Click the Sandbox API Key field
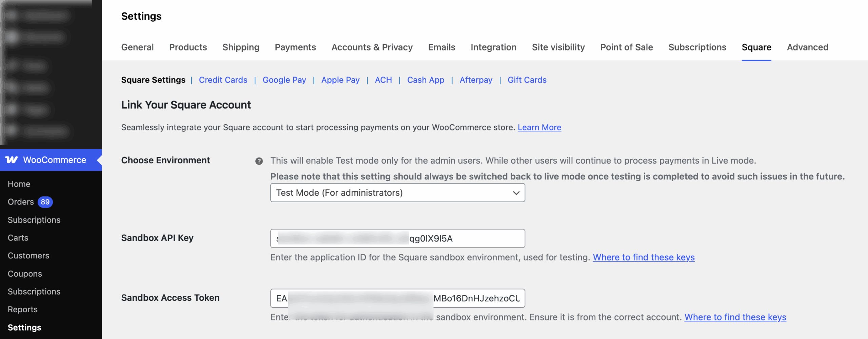This screenshot has width=868, height=339. pos(397,238)
